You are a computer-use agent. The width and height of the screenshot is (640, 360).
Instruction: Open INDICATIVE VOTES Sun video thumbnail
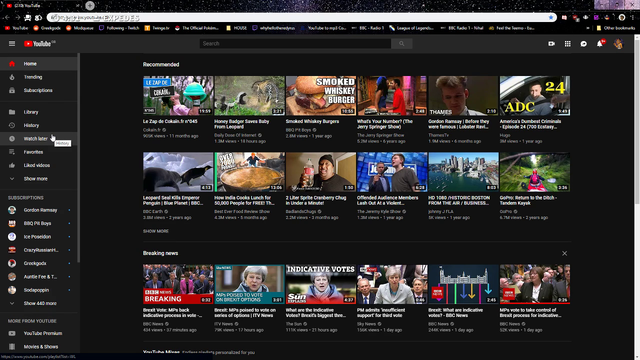coord(321,284)
